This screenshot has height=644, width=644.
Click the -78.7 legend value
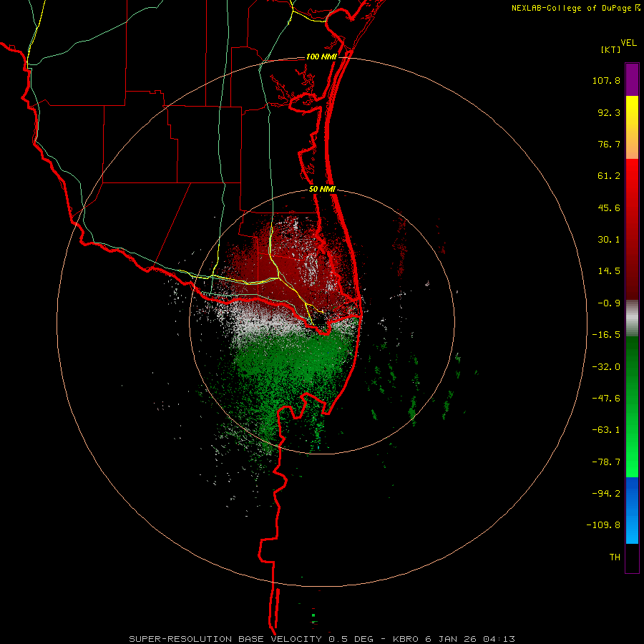tap(606, 462)
